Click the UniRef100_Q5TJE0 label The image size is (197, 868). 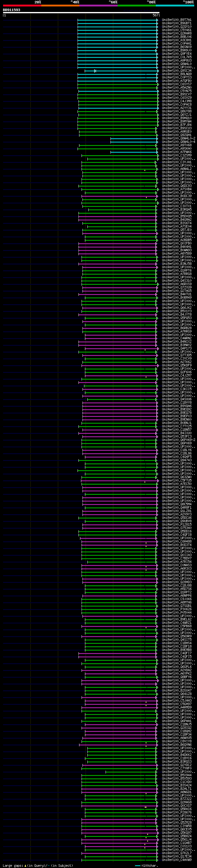(x=177, y=230)
